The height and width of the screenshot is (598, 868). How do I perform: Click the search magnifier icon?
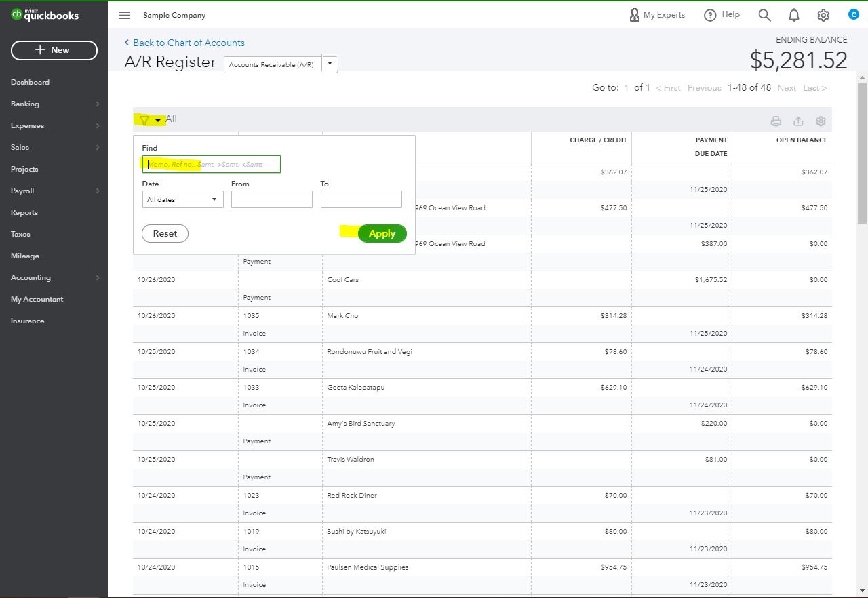pos(765,15)
